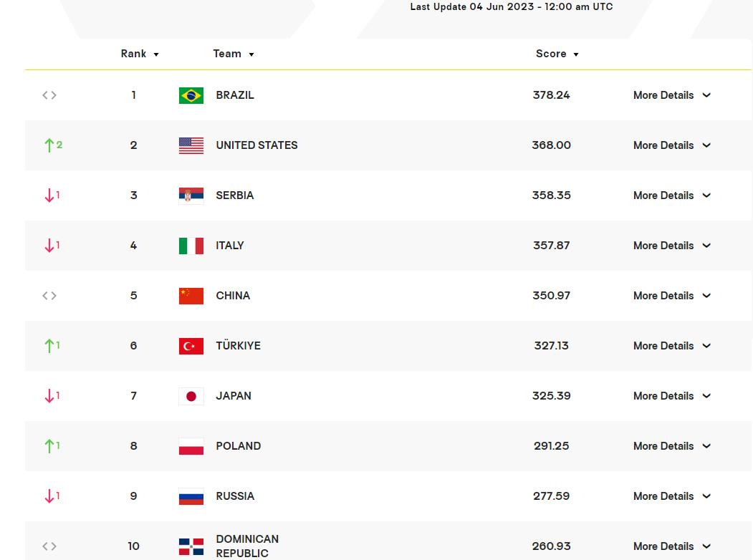Click the United States flag icon
This screenshot has height=560, width=753.
(x=191, y=145)
